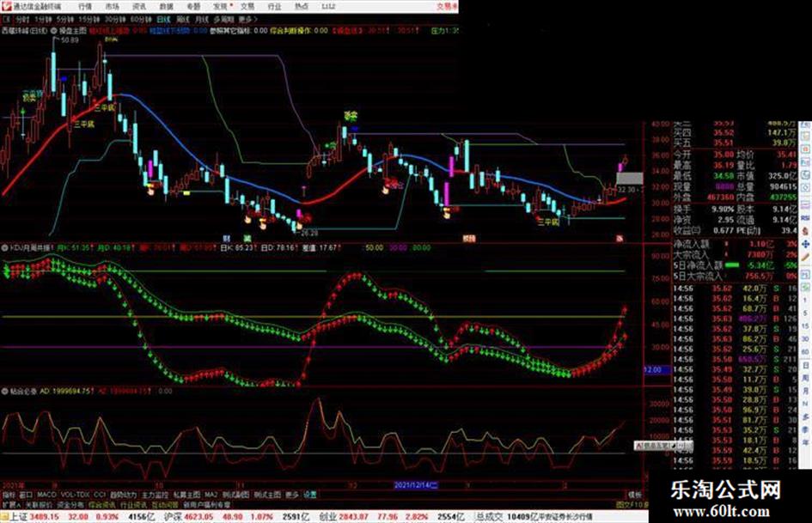Screen dimensions: 812x523
Task: Open the 资讯 menu
Action: coord(139,6)
